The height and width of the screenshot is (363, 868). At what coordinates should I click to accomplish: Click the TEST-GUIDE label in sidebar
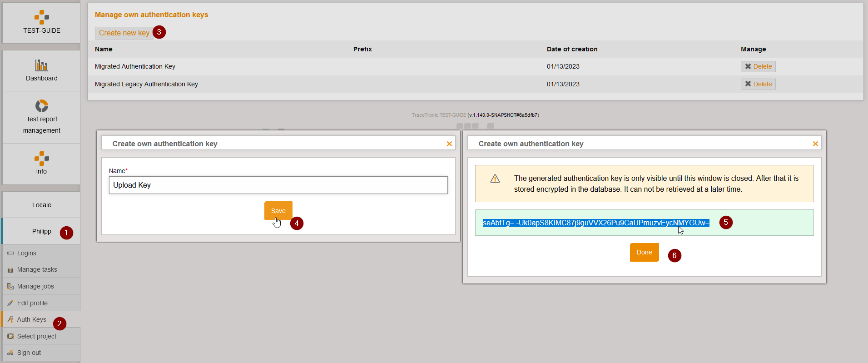point(42,30)
